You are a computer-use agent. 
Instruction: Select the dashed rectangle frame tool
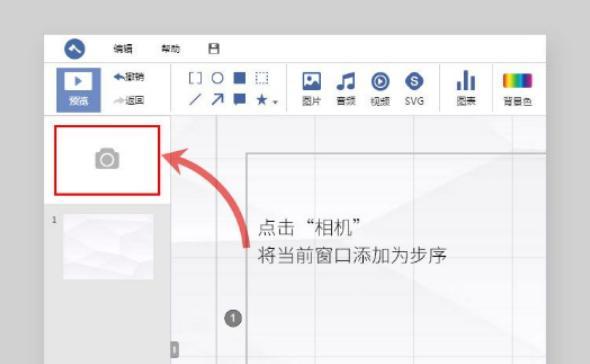[x=262, y=78]
